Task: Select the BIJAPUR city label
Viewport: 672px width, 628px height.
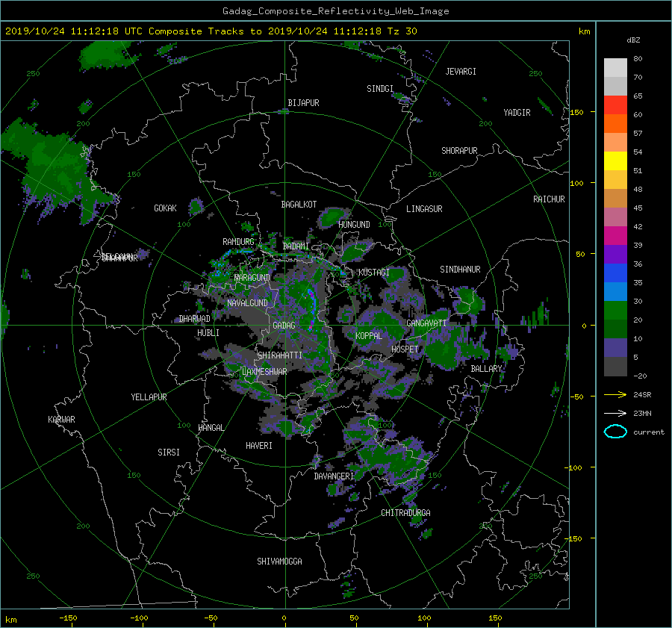Action: point(303,103)
